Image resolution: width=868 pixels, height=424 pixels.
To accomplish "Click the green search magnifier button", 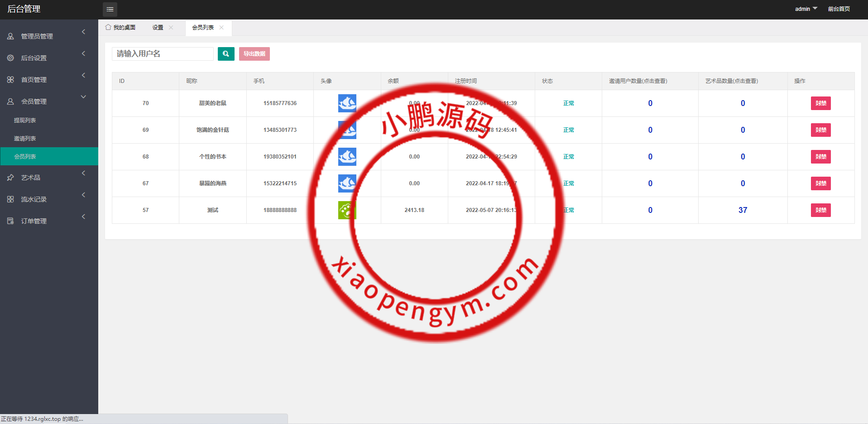I will click(226, 54).
